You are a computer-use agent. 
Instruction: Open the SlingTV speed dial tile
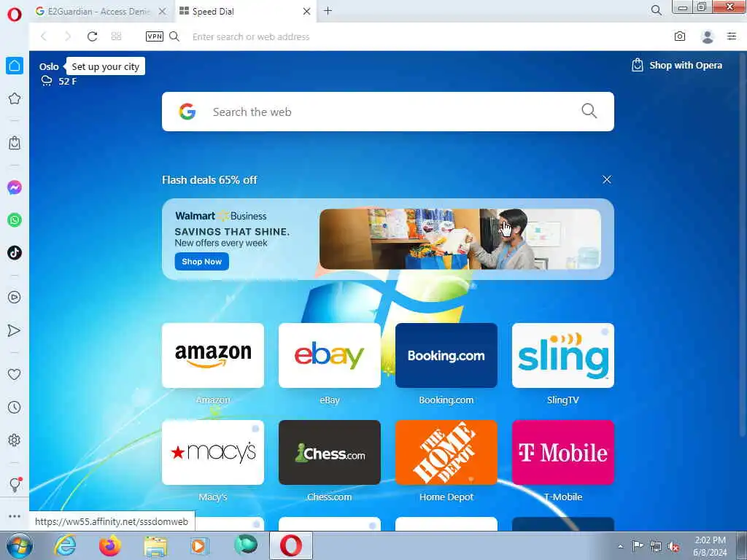click(x=563, y=356)
